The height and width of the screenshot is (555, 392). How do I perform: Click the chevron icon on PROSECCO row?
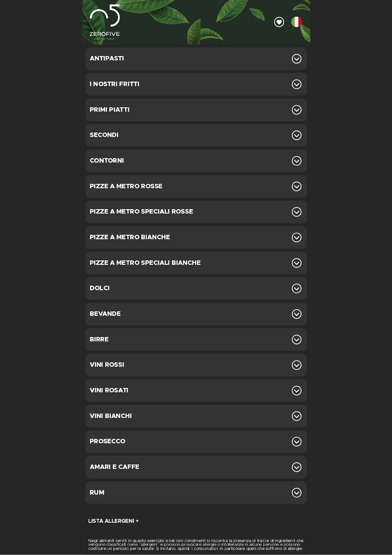[296, 442]
